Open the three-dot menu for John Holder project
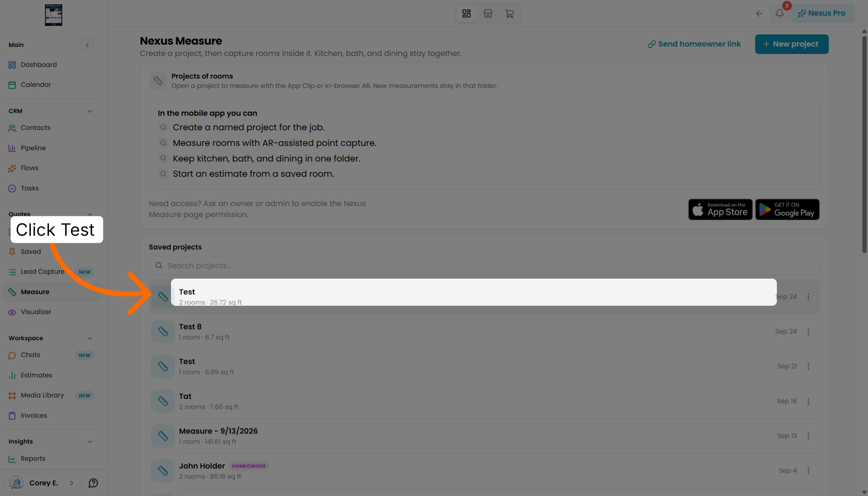This screenshot has width=868, height=496. pyautogui.click(x=808, y=471)
